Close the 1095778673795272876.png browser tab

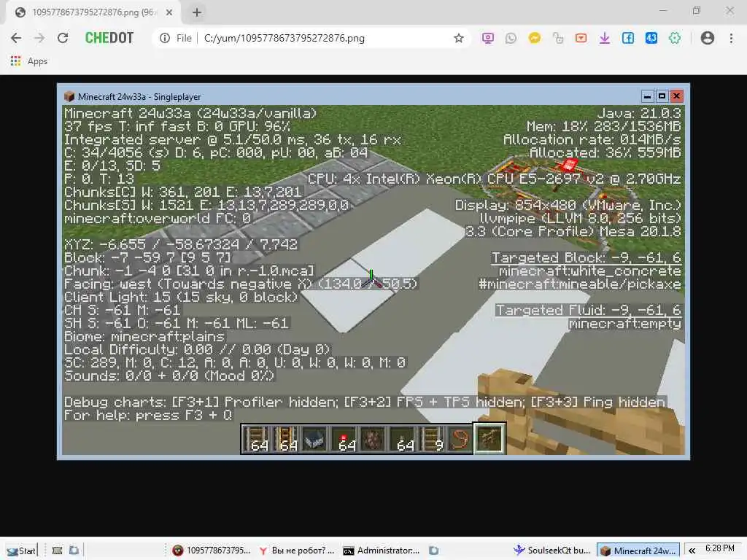pyautogui.click(x=169, y=12)
